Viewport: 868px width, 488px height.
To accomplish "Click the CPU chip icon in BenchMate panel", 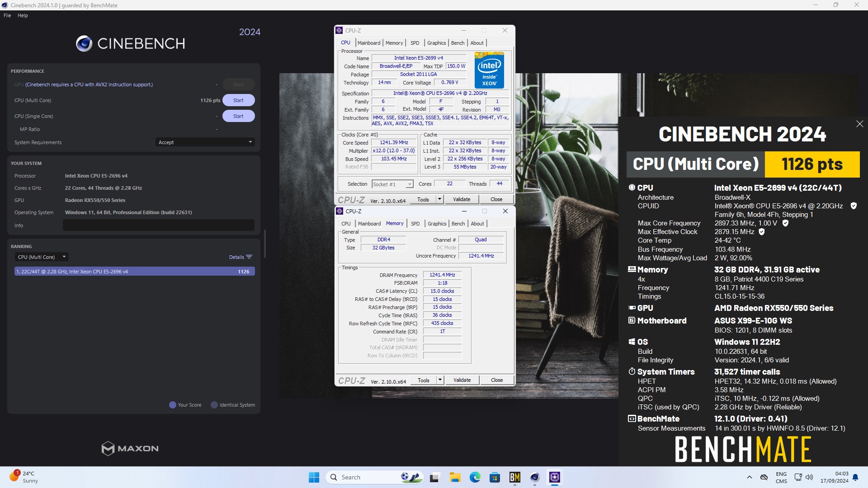I will coord(632,188).
